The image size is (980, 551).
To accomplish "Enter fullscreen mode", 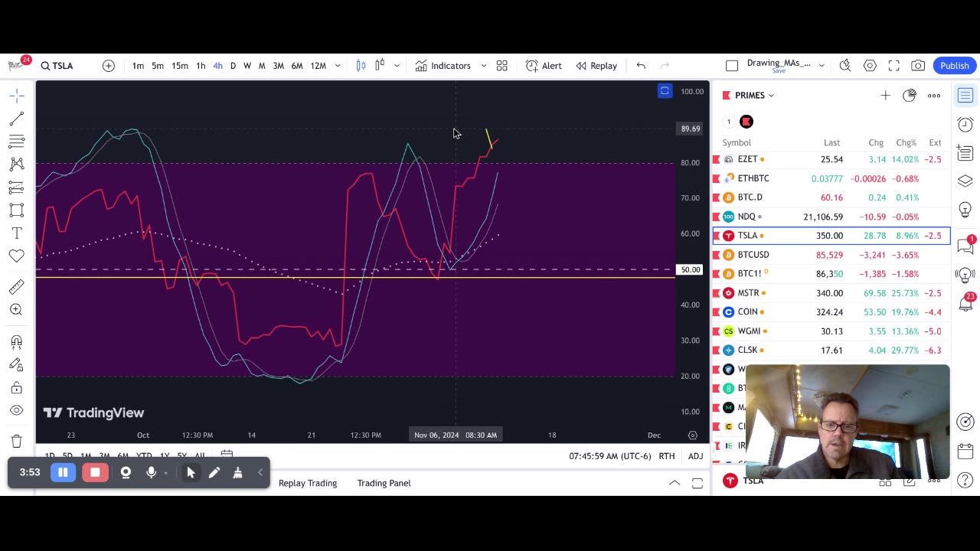I will (894, 66).
